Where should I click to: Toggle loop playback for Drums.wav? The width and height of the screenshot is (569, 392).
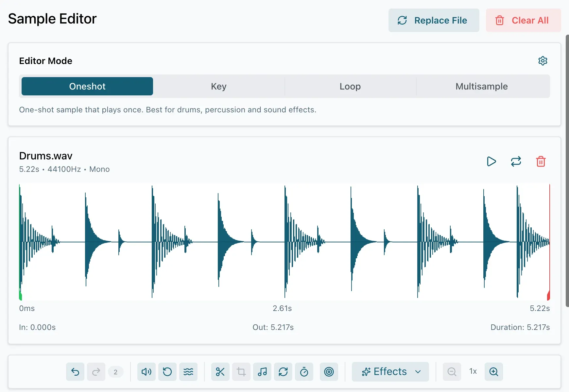pyautogui.click(x=516, y=161)
